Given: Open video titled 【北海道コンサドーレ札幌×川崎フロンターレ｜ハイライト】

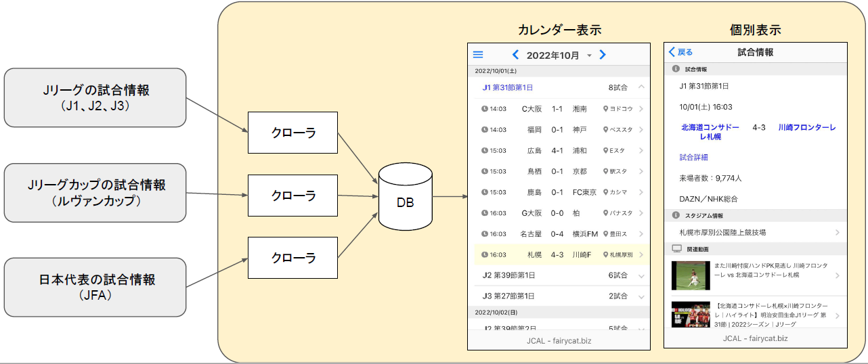Looking at the screenshot, I should click(x=771, y=315).
